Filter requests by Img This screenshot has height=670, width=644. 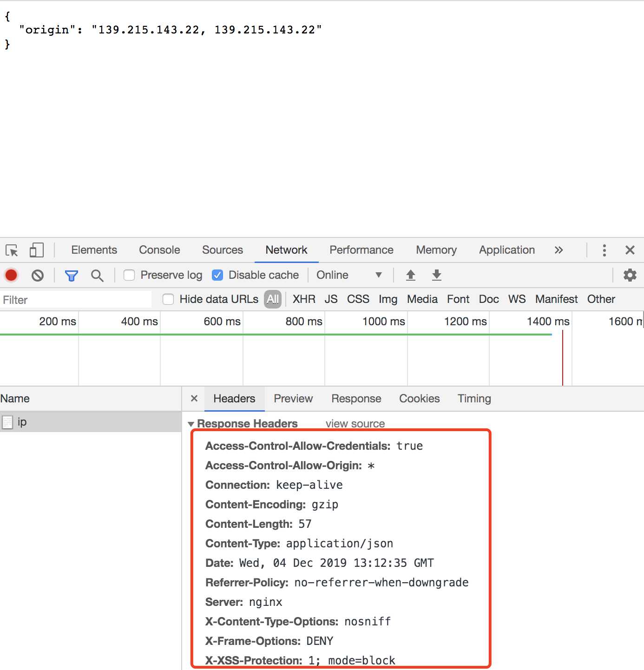388,299
